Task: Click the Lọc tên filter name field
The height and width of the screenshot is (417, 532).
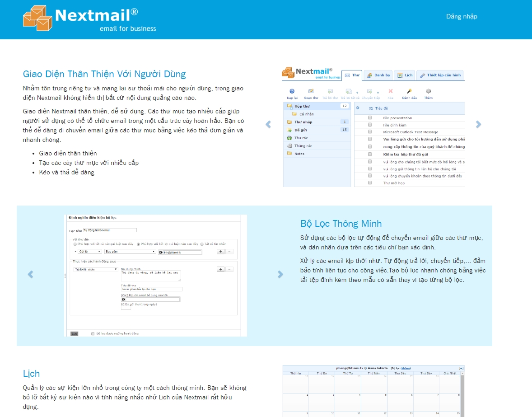Action: 110,230
